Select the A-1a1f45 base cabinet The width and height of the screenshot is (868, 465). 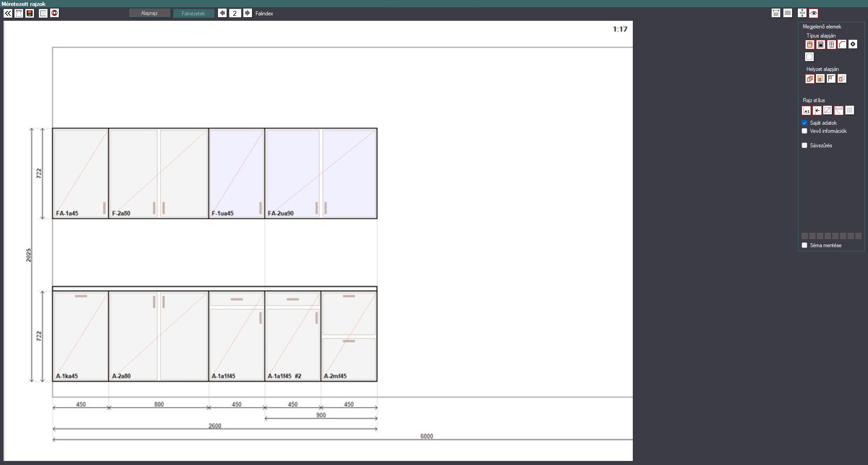237,336
